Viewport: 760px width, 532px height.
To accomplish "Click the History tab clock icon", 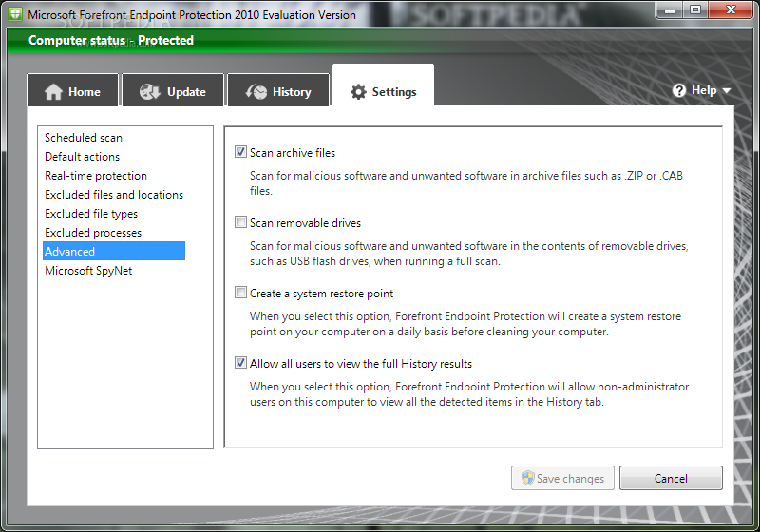I will [x=256, y=91].
